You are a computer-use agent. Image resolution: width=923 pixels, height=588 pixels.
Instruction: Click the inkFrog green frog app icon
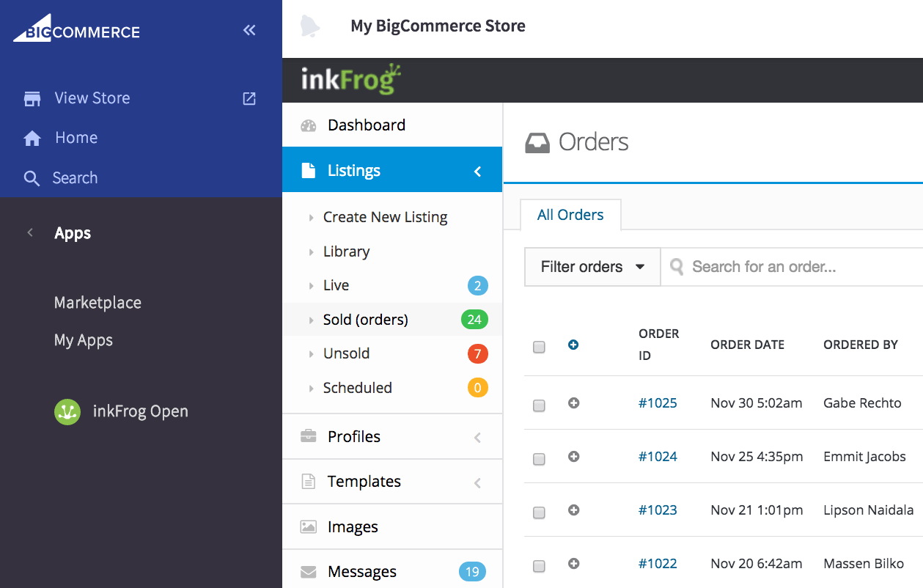[x=67, y=412]
